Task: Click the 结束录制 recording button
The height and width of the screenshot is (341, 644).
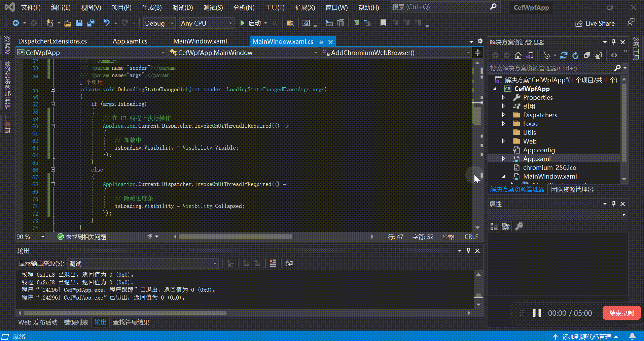Action: click(x=621, y=313)
